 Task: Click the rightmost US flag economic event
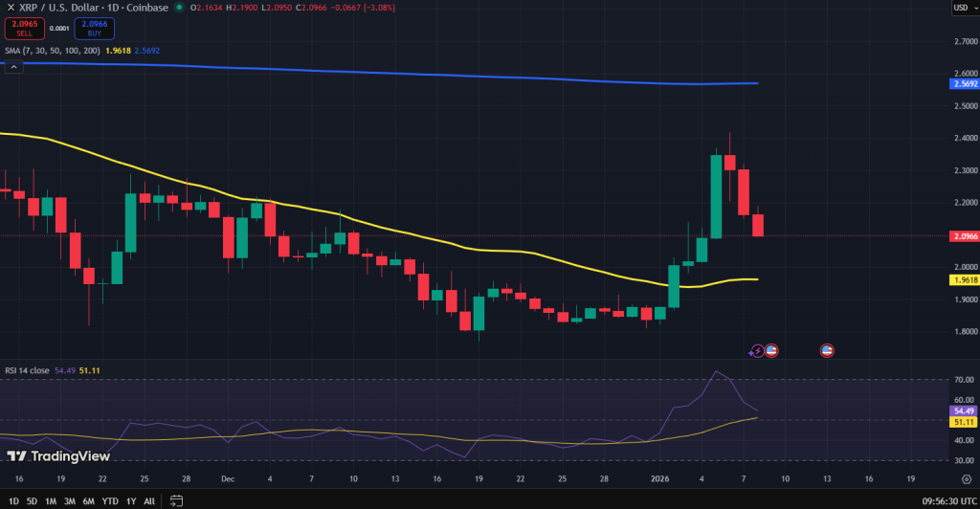[x=827, y=351]
